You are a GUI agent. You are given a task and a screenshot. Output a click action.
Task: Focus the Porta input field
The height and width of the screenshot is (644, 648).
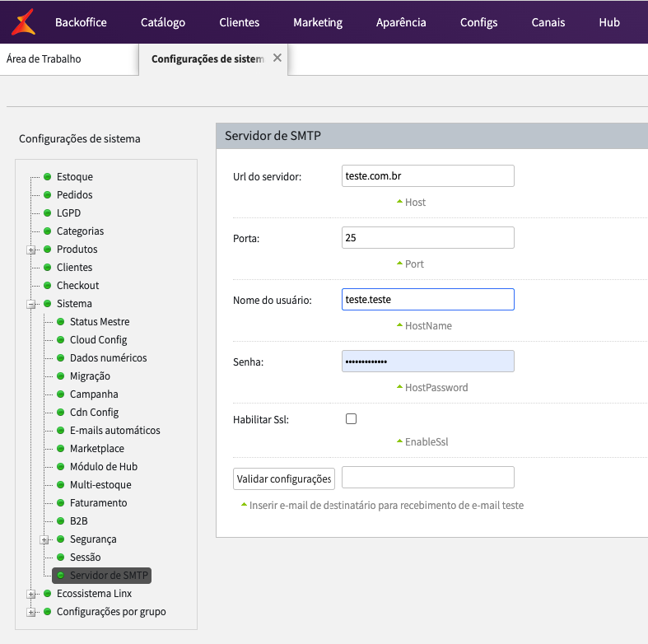click(427, 237)
